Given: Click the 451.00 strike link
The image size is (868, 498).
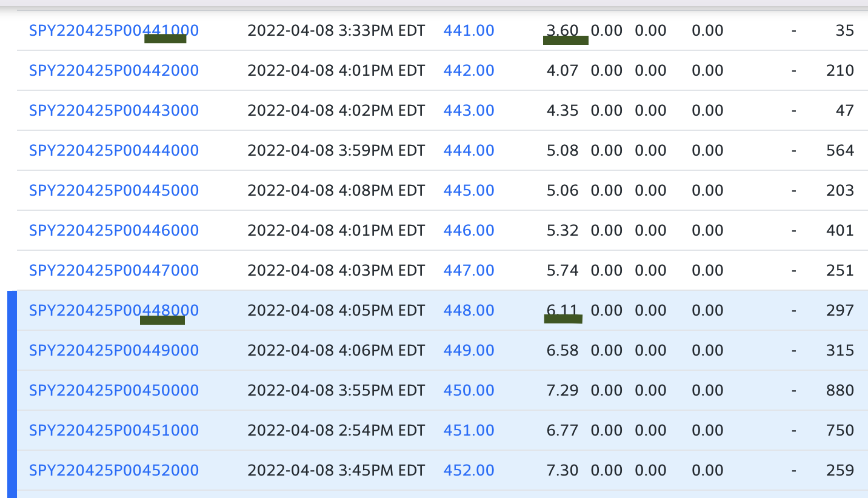Looking at the screenshot, I should point(469,430).
